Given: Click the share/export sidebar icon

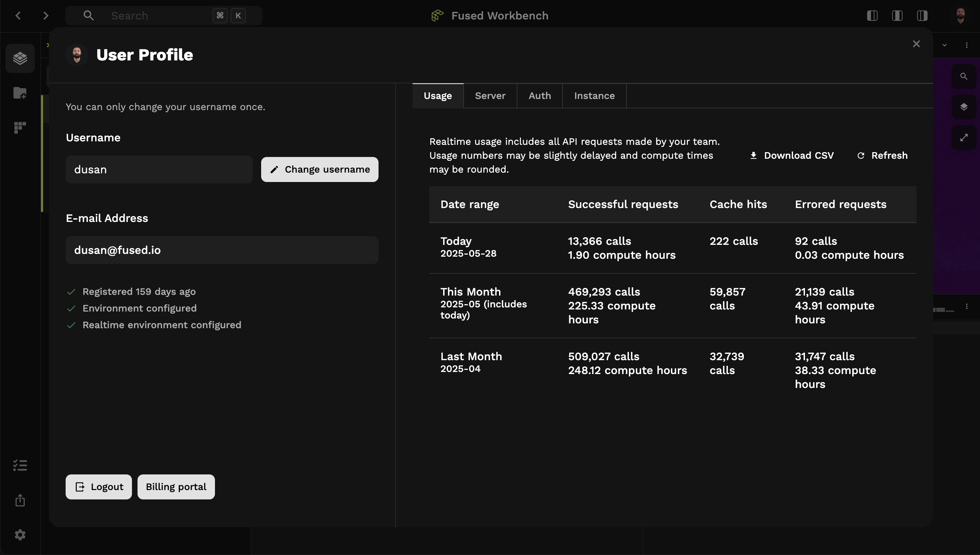Looking at the screenshot, I should [x=20, y=500].
